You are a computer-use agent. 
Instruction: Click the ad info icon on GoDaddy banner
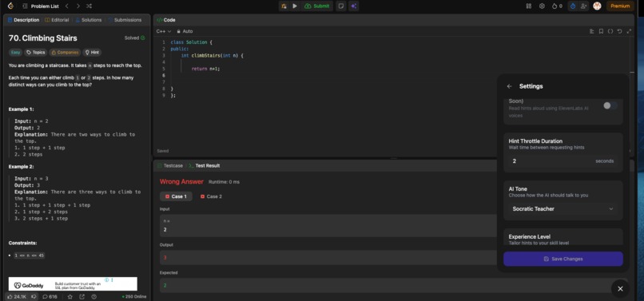click(x=107, y=279)
